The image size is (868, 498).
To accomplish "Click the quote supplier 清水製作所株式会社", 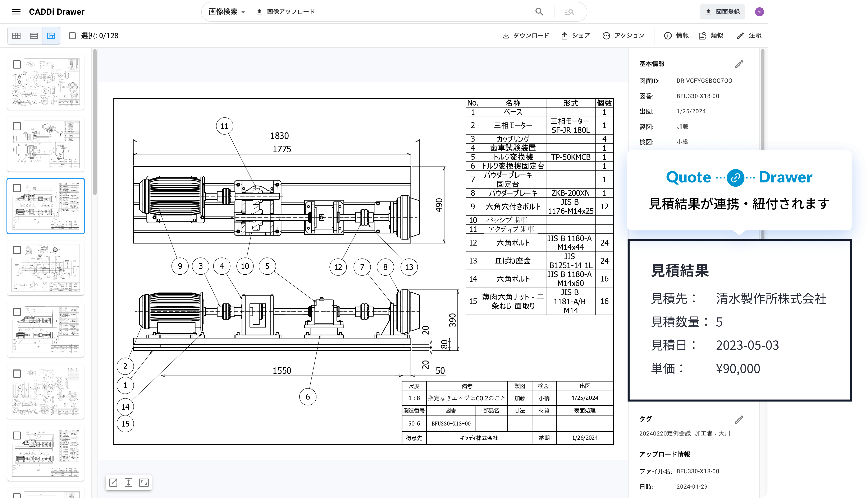I will (x=771, y=299).
